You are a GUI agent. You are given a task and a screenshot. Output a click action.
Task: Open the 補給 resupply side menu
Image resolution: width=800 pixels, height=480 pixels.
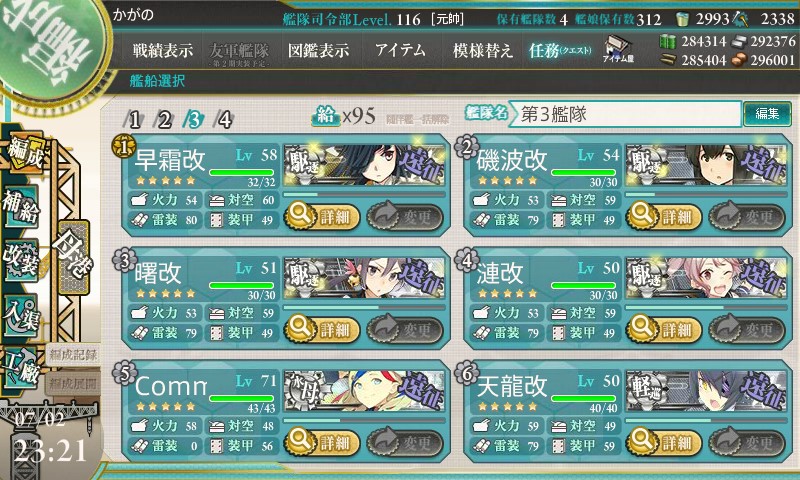click(x=21, y=207)
